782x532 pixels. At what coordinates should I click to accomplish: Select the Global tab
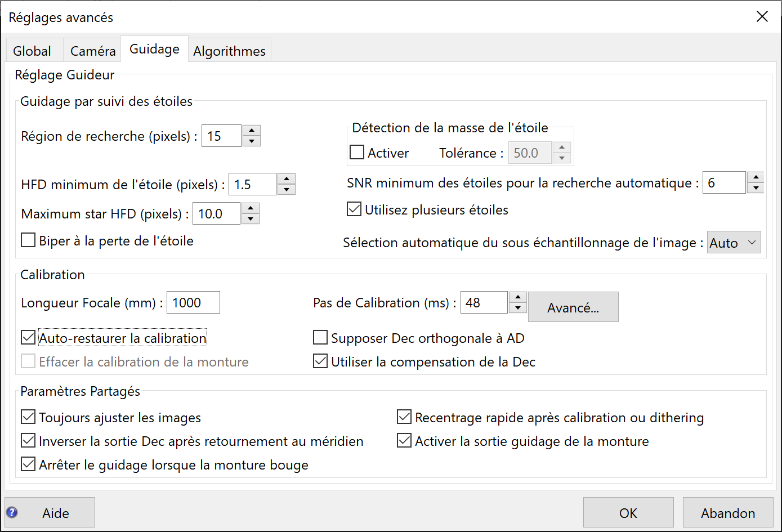32,51
